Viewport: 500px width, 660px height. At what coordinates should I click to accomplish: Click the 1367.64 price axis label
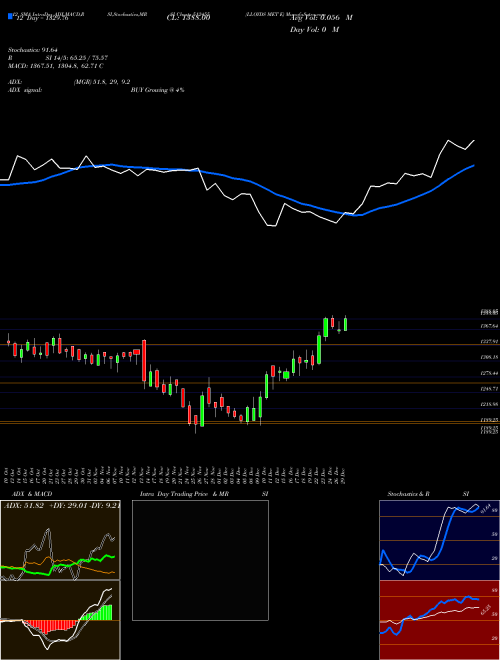[490, 326]
